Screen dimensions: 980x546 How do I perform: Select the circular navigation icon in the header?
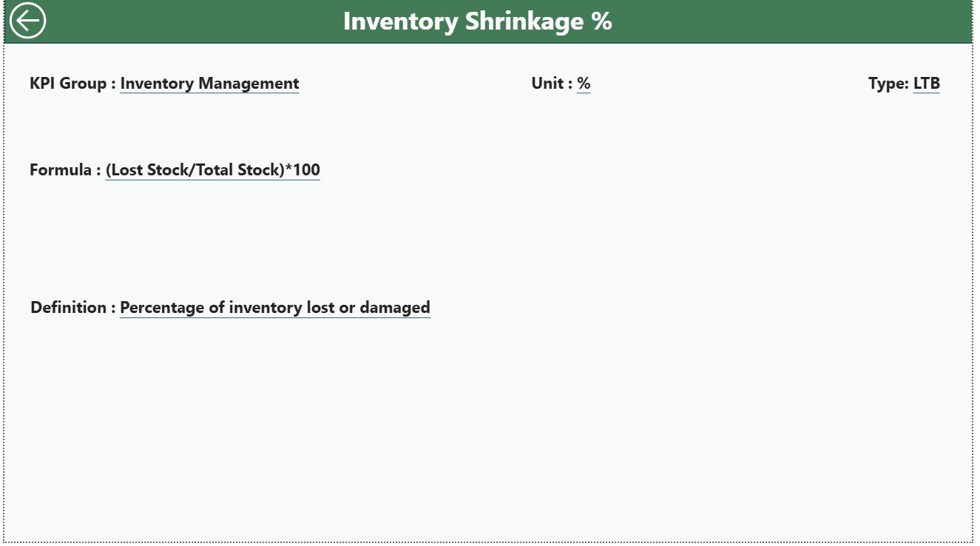pyautogui.click(x=28, y=20)
